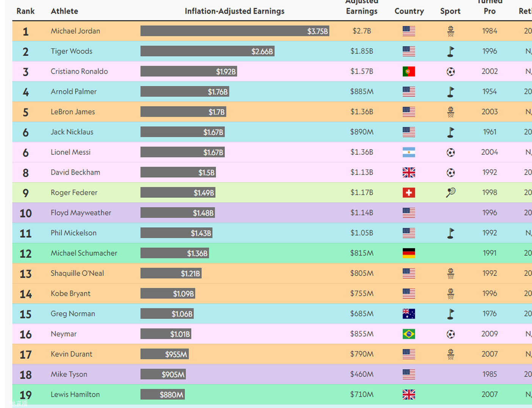This screenshot has height=408, width=532.
Task: Click the basketball icon for Kobe Bryant
Action: (450, 293)
